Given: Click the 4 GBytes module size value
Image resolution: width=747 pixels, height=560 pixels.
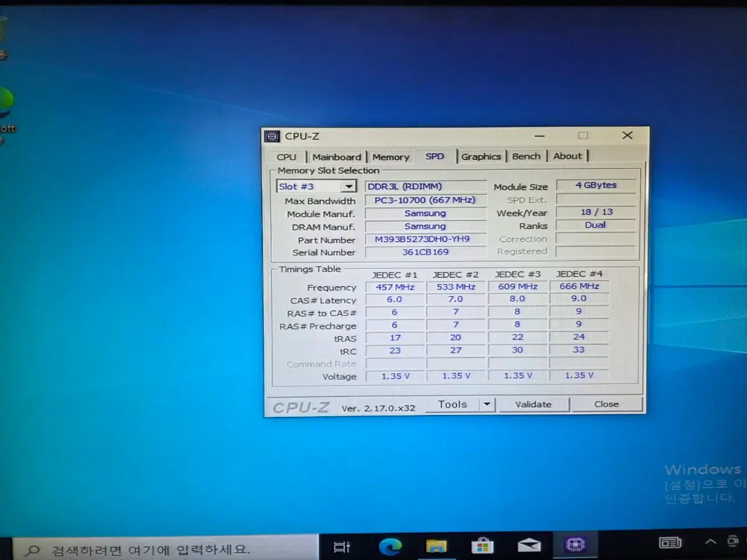Looking at the screenshot, I should 596,185.
